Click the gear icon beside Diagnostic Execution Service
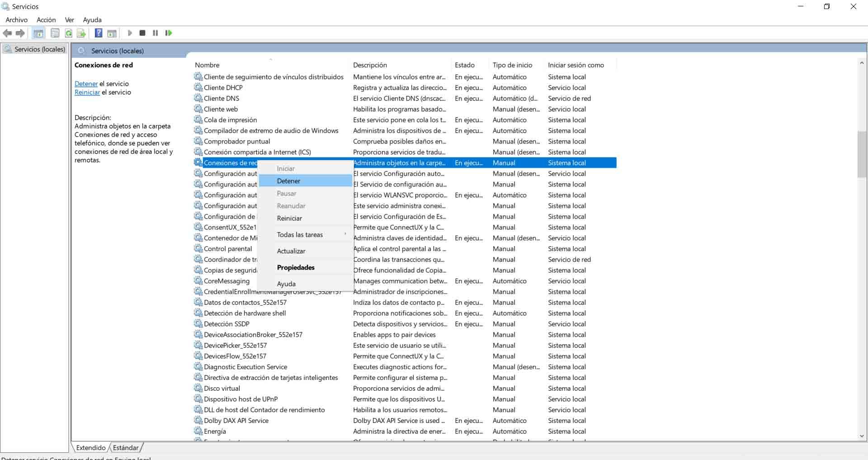The height and width of the screenshot is (460, 868). (198, 366)
